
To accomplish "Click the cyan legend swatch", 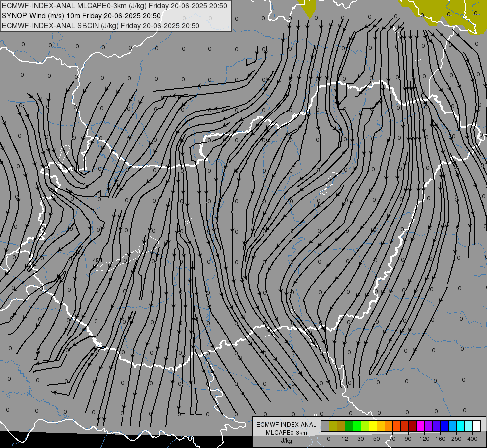I will point(461,426).
